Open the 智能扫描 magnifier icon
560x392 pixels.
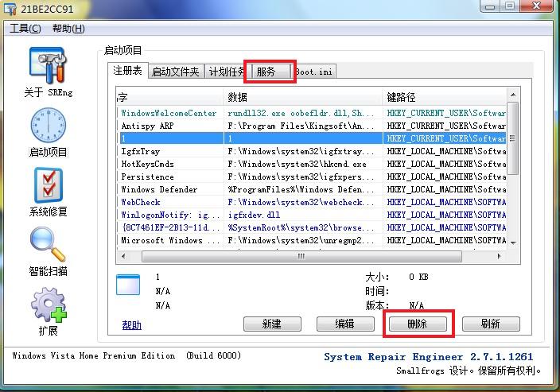tap(48, 245)
